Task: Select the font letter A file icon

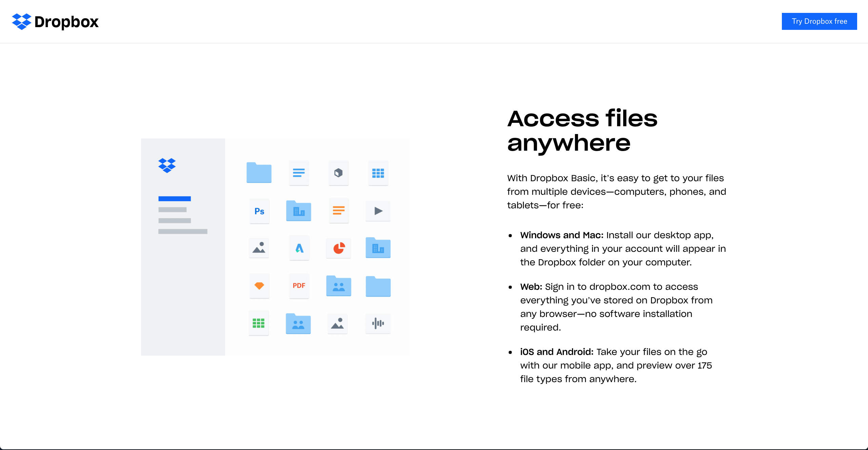Action: pyautogui.click(x=299, y=248)
